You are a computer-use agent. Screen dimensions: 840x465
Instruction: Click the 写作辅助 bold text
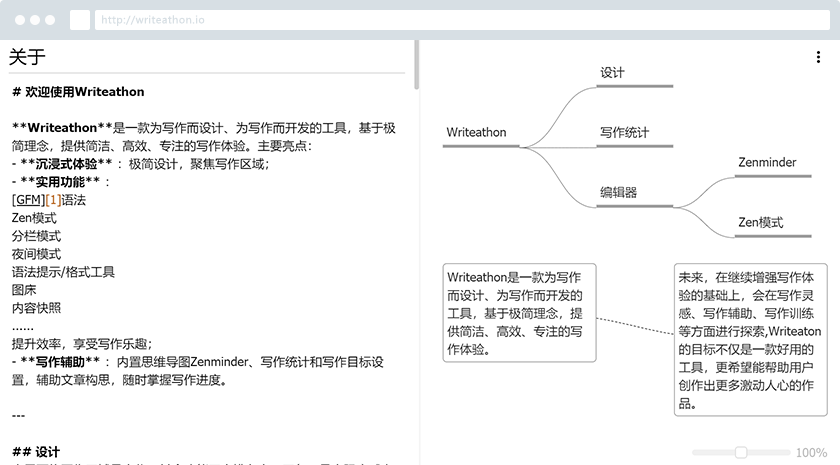60,362
